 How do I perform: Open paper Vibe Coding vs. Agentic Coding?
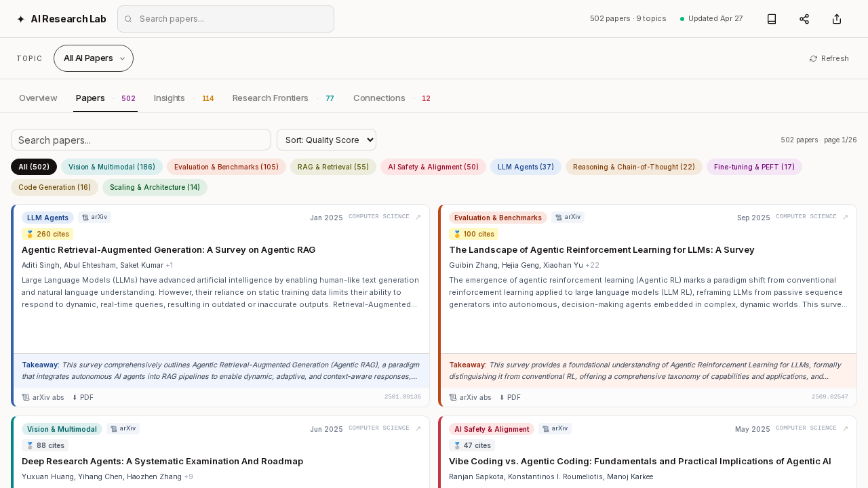[x=640, y=462]
